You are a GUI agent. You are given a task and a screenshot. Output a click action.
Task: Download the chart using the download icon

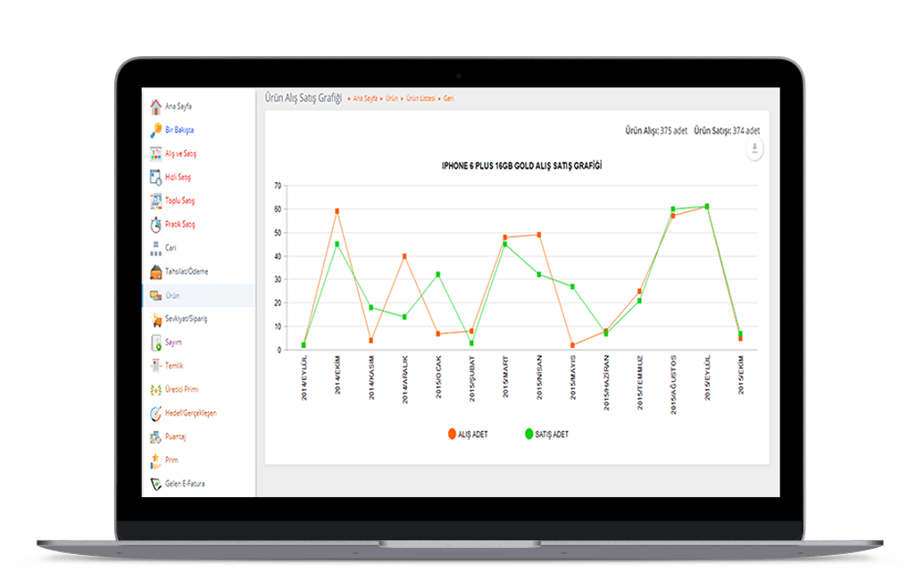[x=755, y=149]
